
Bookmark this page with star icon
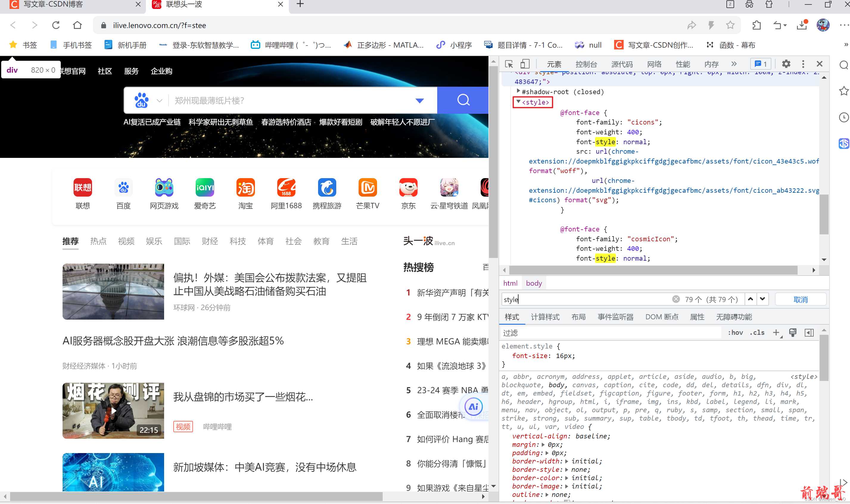coord(730,25)
